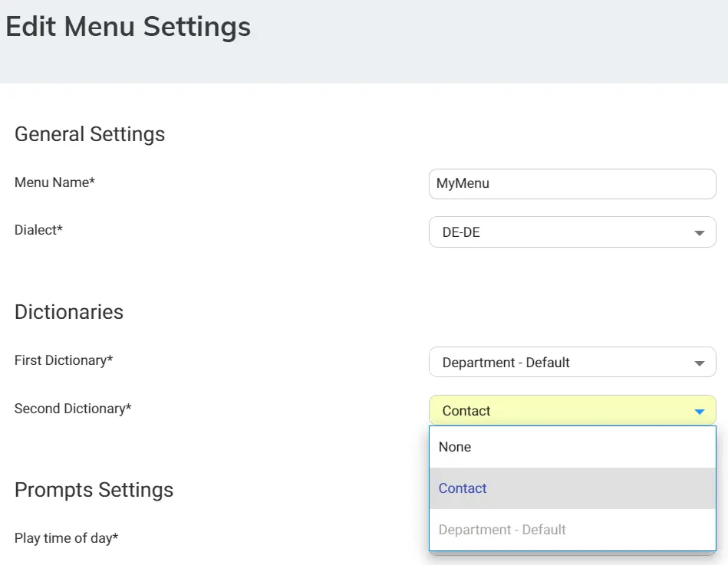Viewport: 728px width, 565px height.
Task: Select None from the dictionary list
Action: 572,447
